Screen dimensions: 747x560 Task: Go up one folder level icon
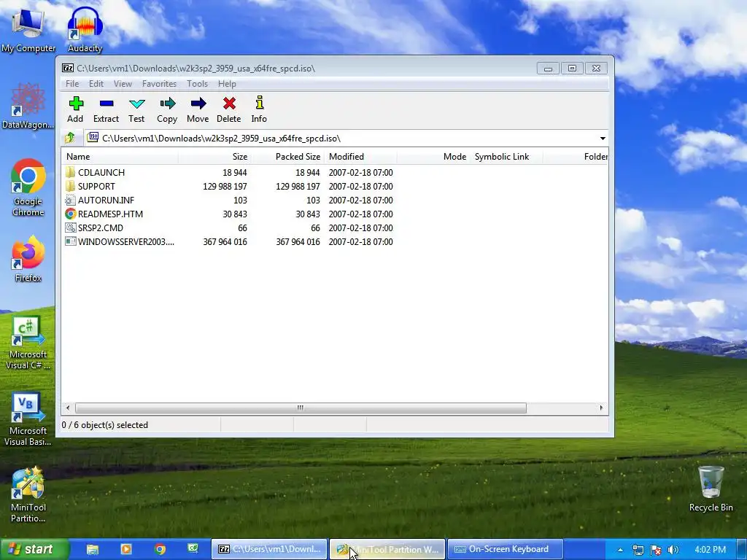pyautogui.click(x=70, y=138)
